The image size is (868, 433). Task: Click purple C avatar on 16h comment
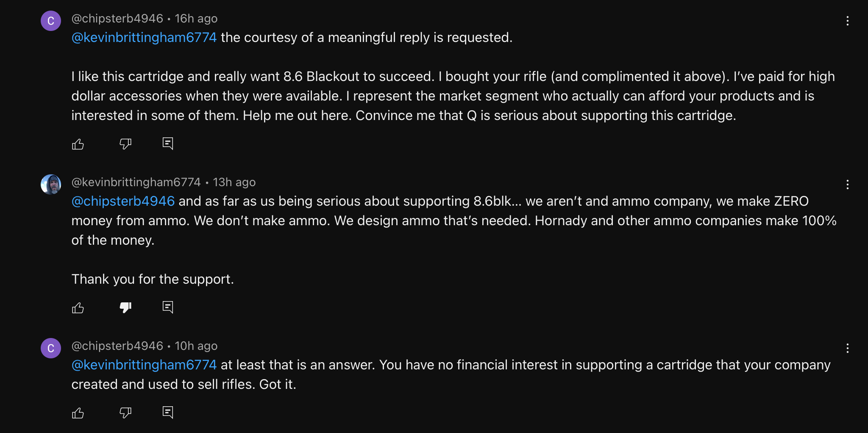(x=51, y=21)
